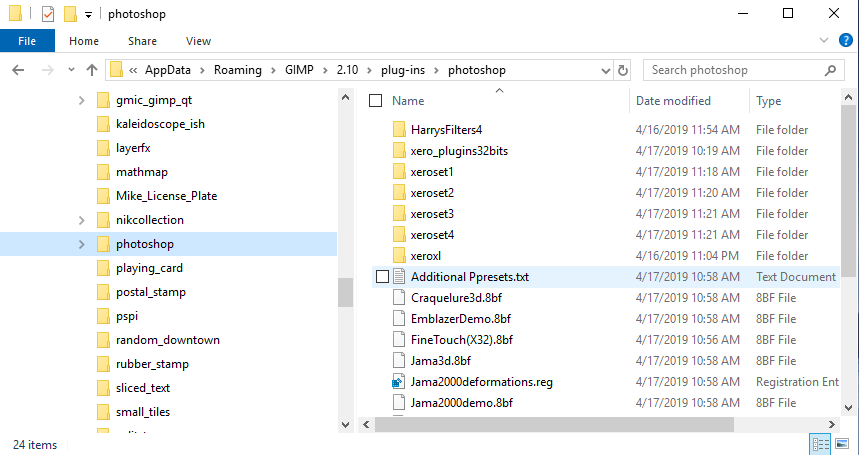The image size is (859, 455).
Task: Open the recent locations dropdown arrow
Action: click(71, 70)
